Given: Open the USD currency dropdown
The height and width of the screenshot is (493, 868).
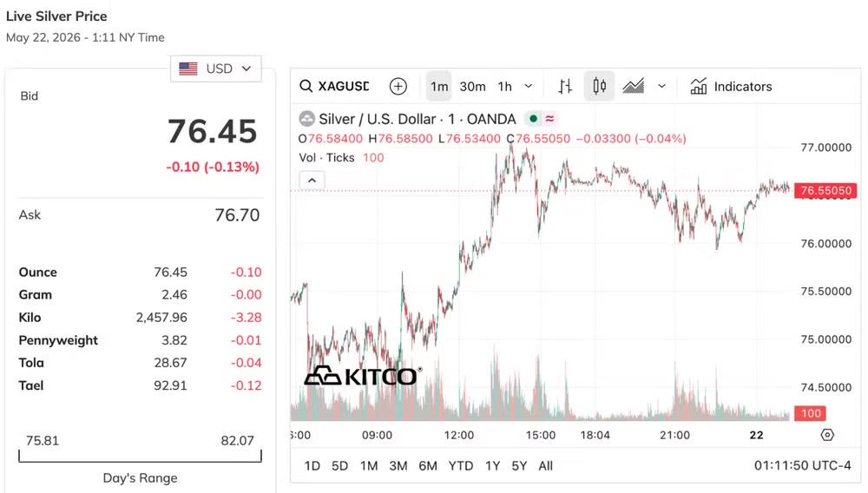Looking at the screenshot, I should click(216, 69).
